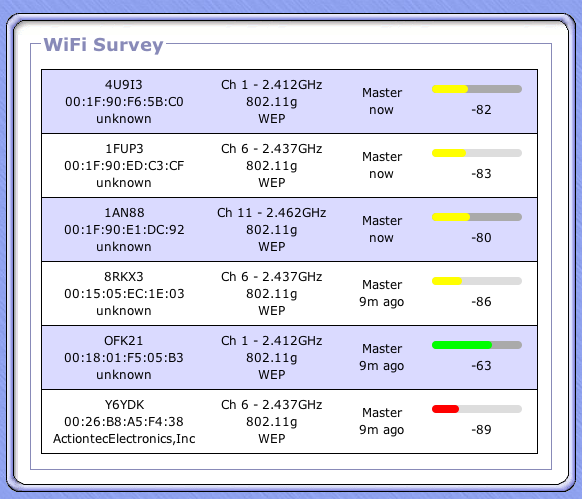Screen dimensions: 582x499
Task: Click Ch 6 - 2.437GHz in 8RKX3 row
Action: [x=272, y=277]
